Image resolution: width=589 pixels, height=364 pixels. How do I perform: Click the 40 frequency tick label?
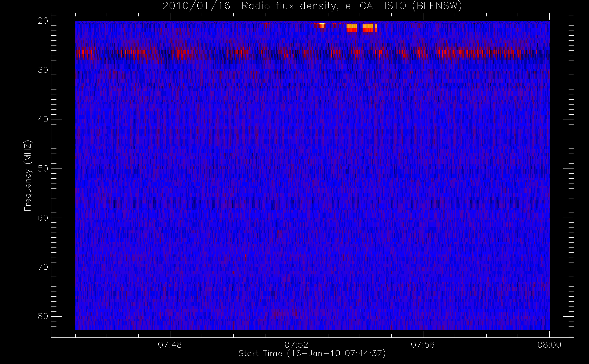[x=43, y=119]
